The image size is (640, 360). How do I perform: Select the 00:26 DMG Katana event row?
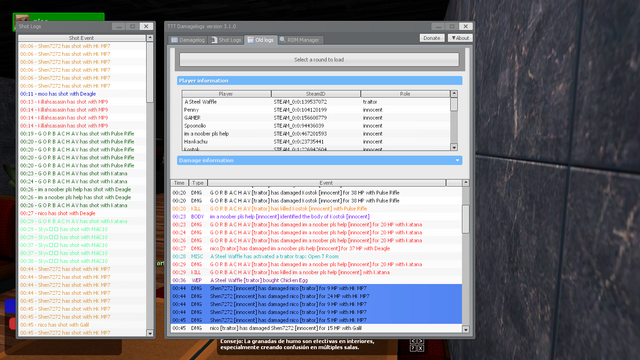(316, 240)
